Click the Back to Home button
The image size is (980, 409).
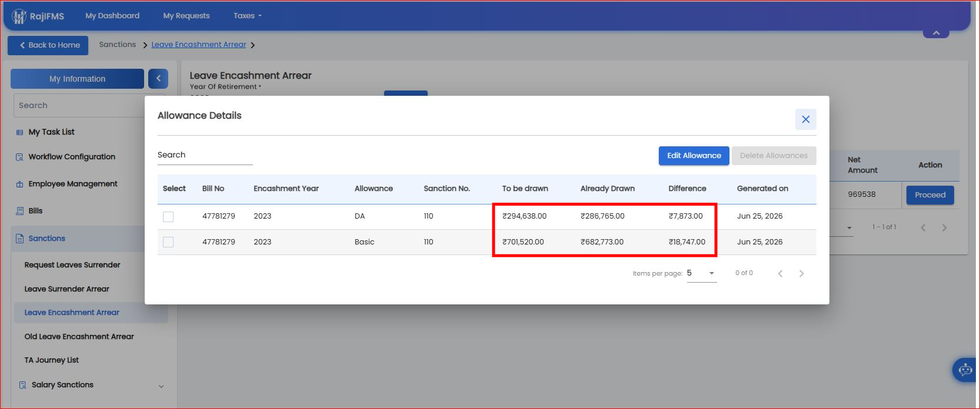(48, 45)
